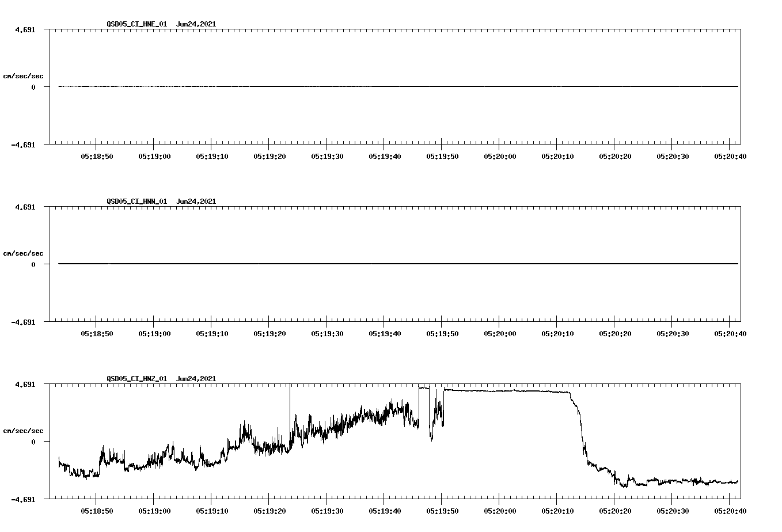Click 05:20:30 time label on HNN chart
The image size is (782, 532).
[x=673, y=333]
